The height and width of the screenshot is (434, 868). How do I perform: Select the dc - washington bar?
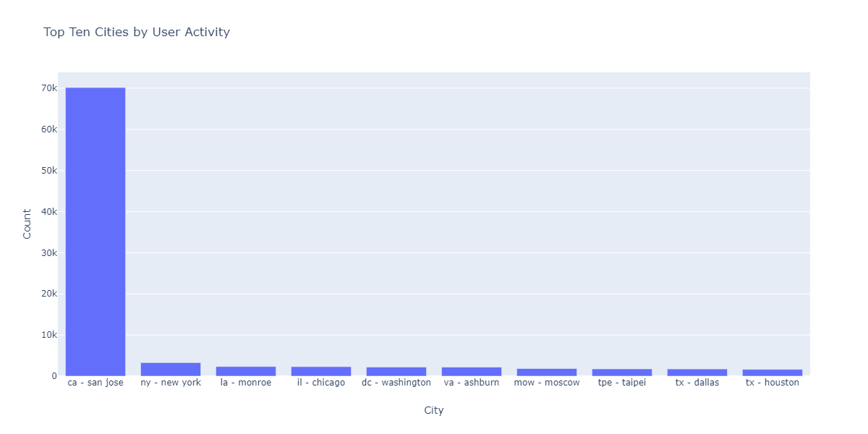coord(396,372)
